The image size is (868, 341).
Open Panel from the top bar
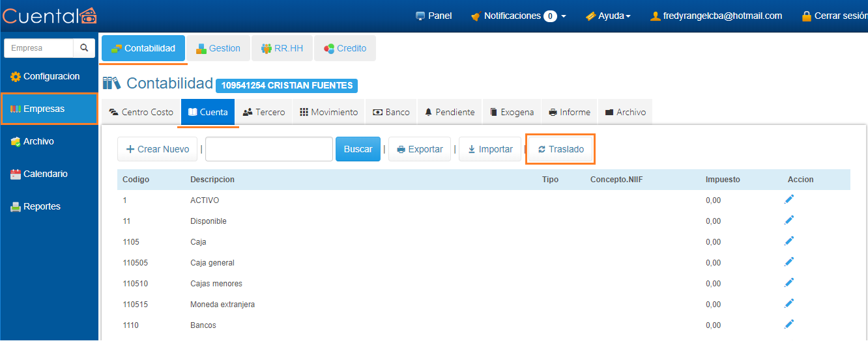click(x=434, y=16)
